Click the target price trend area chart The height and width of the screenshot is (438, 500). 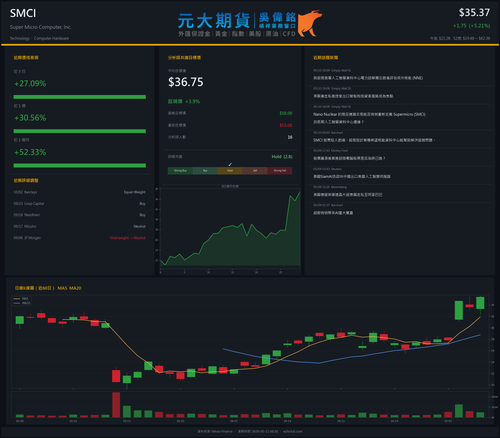pos(230,228)
